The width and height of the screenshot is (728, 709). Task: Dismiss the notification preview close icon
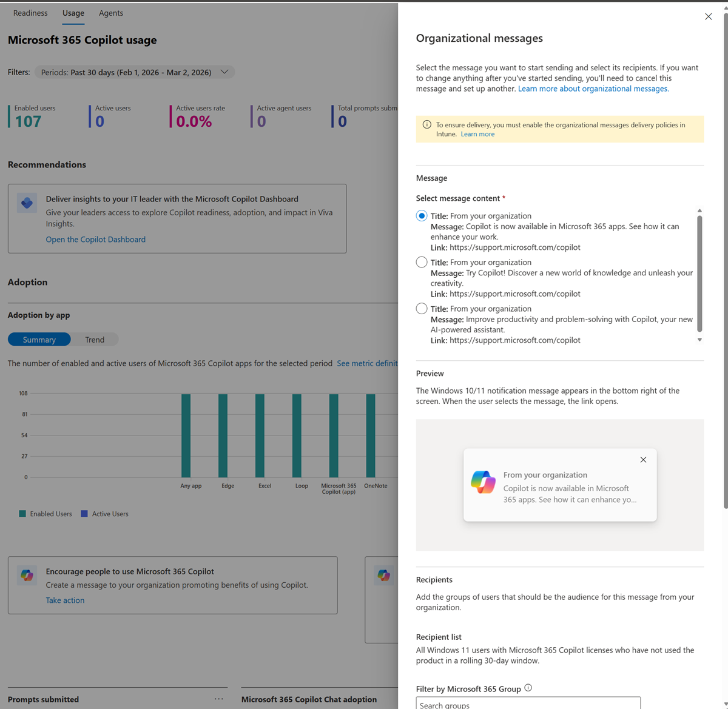(x=643, y=460)
